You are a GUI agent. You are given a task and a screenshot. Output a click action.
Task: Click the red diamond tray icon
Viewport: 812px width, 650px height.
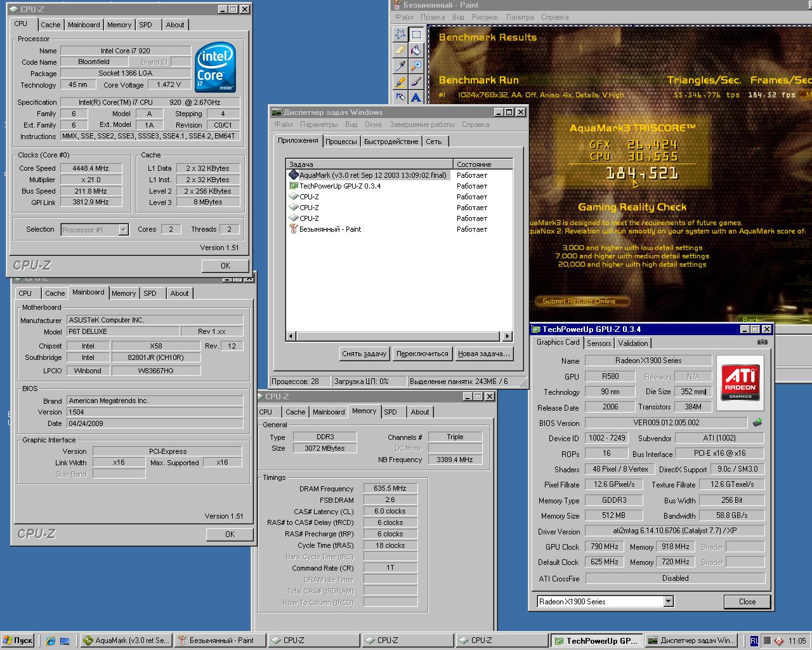coord(778,641)
